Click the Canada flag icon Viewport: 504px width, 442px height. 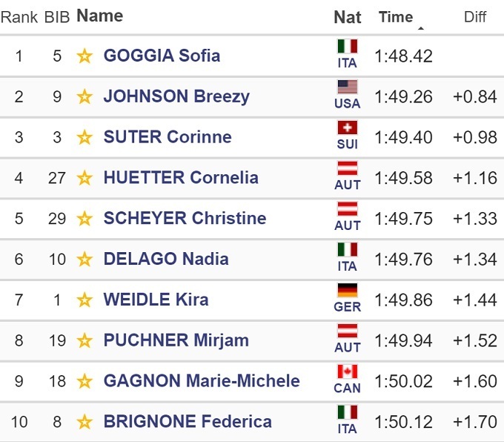[x=347, y=372]
